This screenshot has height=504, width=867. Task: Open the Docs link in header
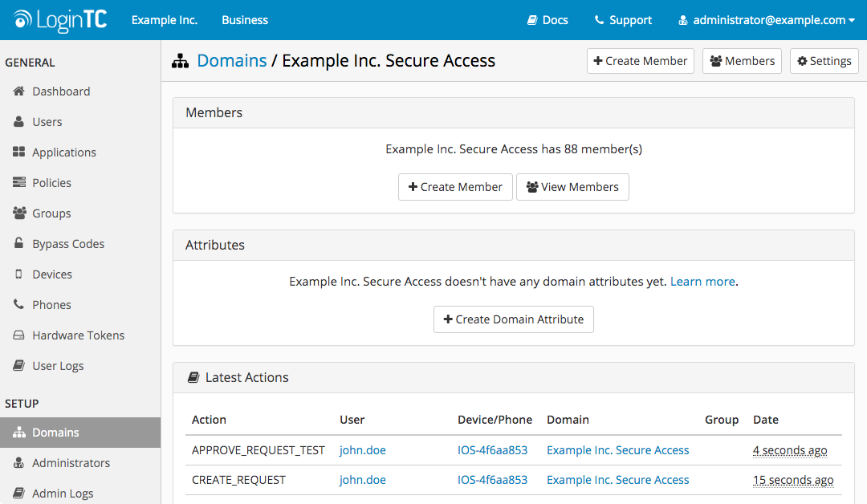(x=547, y=20)
